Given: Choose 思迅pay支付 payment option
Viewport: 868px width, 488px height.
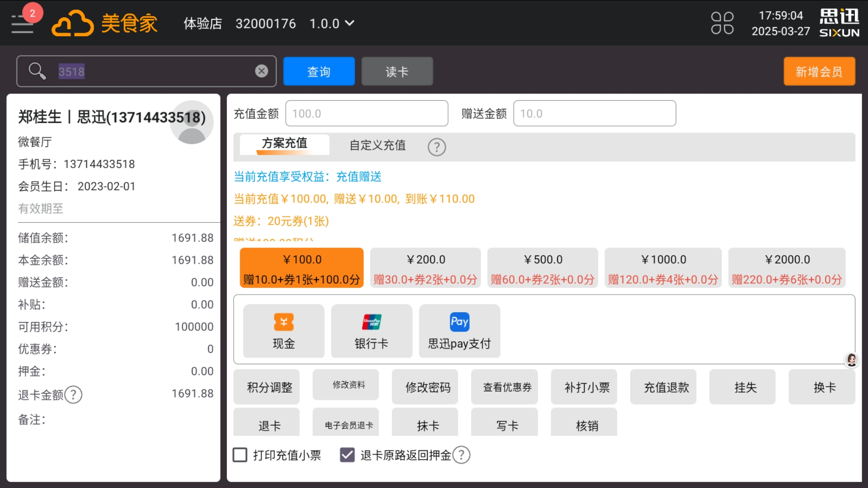Looking at the screenshot, I should pyautogui.click(x=459, y=330).
